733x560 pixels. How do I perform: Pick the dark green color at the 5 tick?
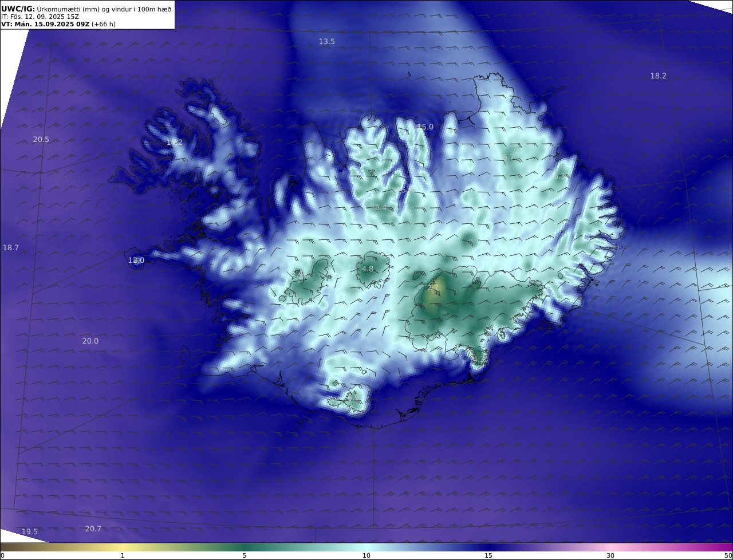245,547
